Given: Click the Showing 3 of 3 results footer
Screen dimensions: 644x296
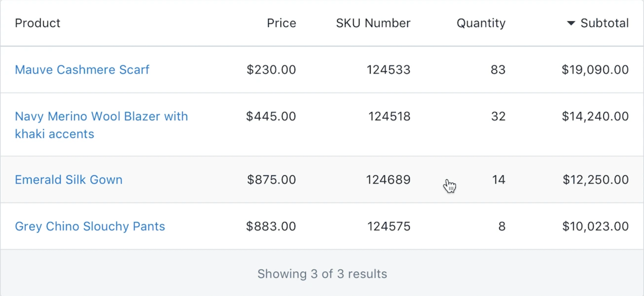Looking at the screenshot, I should coord(322,274).
